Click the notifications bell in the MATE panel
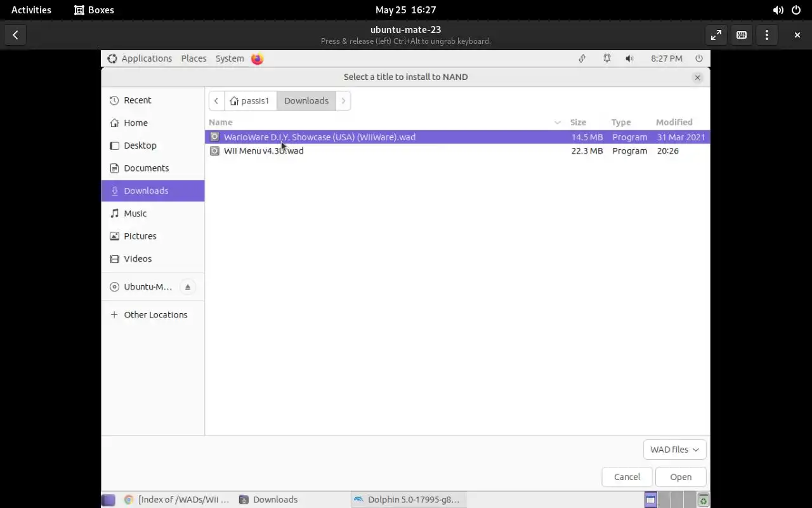This screenshot has width=812, height=508. click(x=607, y=58)
